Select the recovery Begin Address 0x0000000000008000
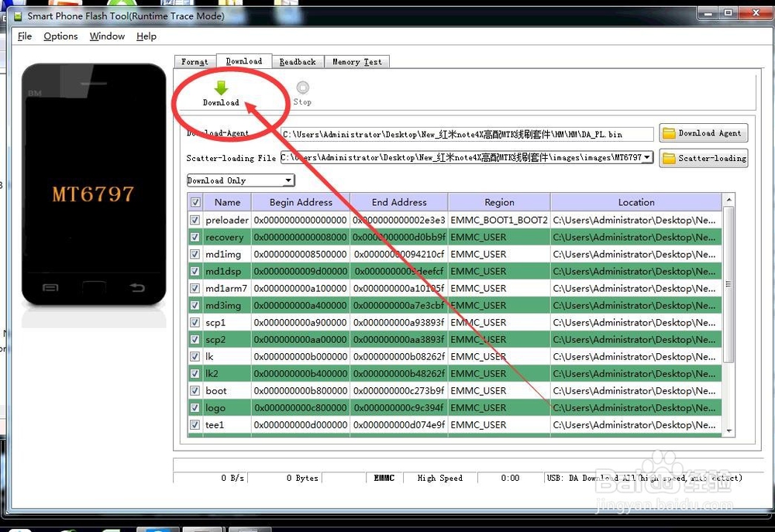This screenshot has height=532, width=775. 301,237
